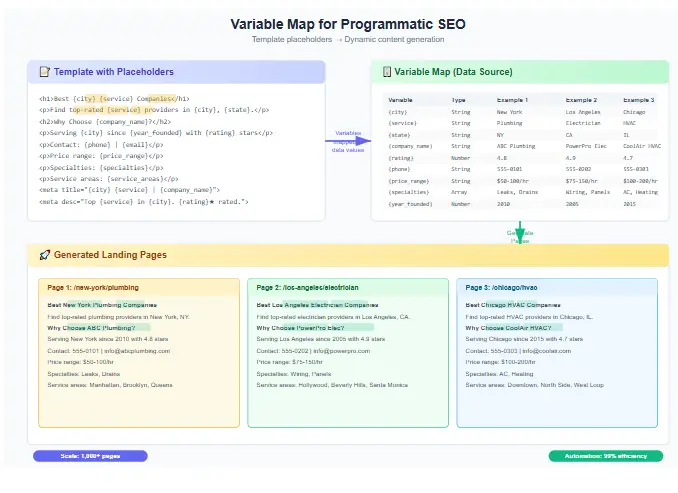Click the Type column header

(x=458, y=100)
